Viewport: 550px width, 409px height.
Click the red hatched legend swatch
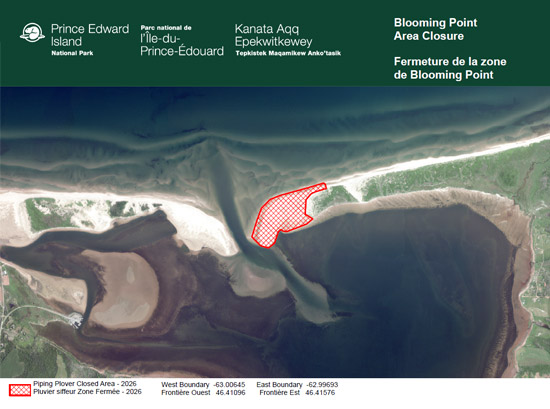pos(20,390)
